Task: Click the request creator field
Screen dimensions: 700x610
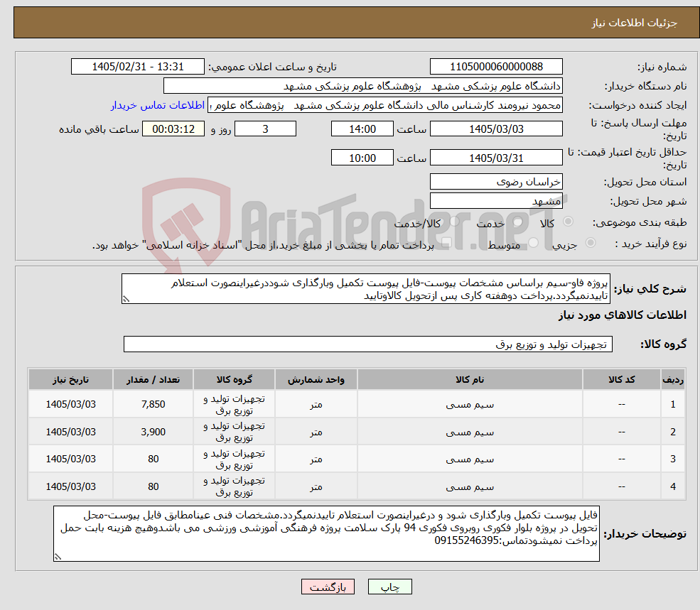Action: pyautogui.click(x=385, y=105)
